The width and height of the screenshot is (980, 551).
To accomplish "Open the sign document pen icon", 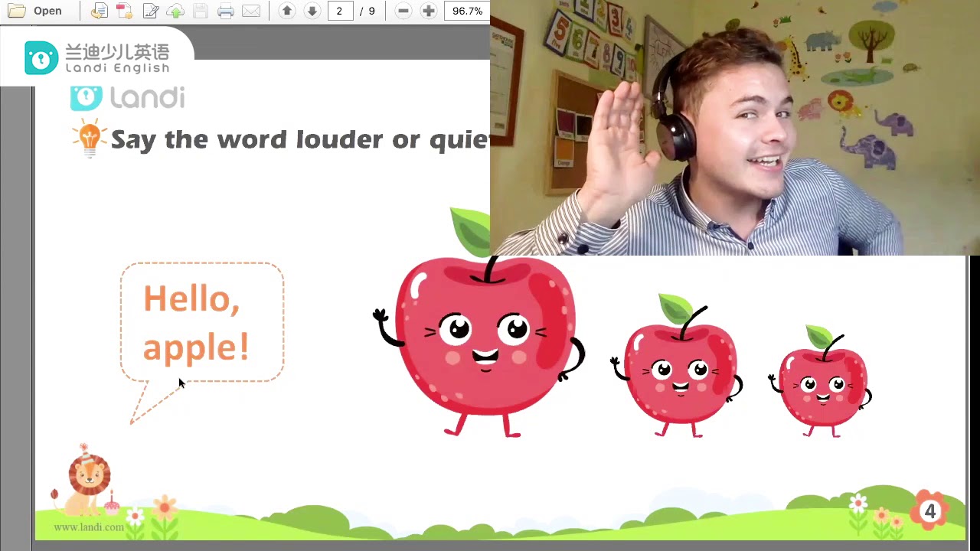I will coord(150,11).
